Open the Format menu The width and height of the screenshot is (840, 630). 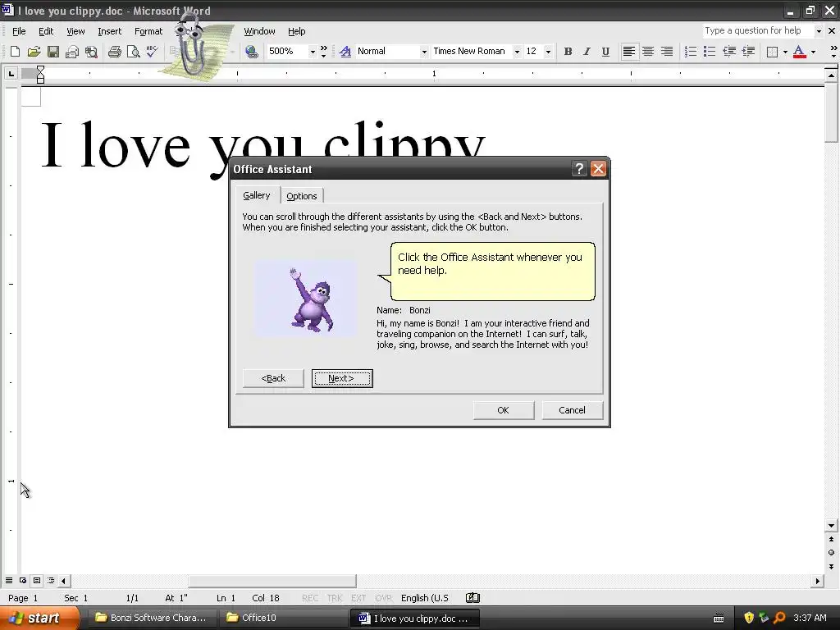click(x=148, y=31)
